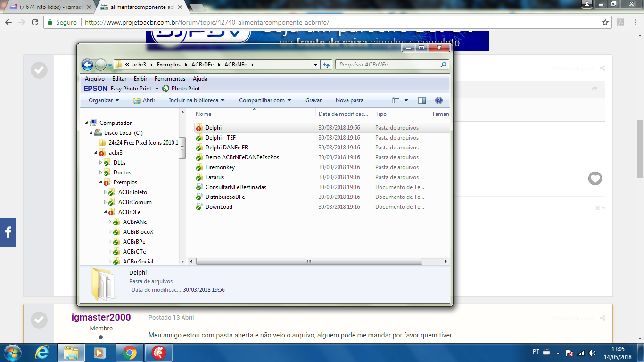Expand the DLLs tree node
Screen dimensions: 644x362
(100, 163)
